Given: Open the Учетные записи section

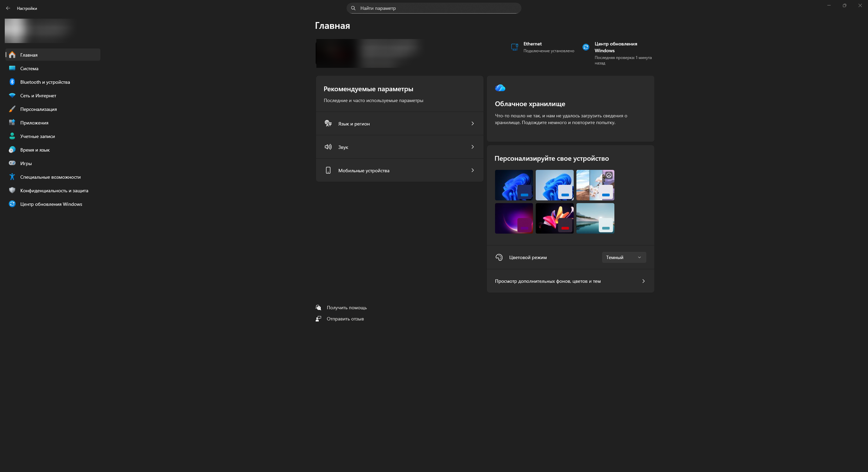Looking at the screenshot, I should 37,136.
